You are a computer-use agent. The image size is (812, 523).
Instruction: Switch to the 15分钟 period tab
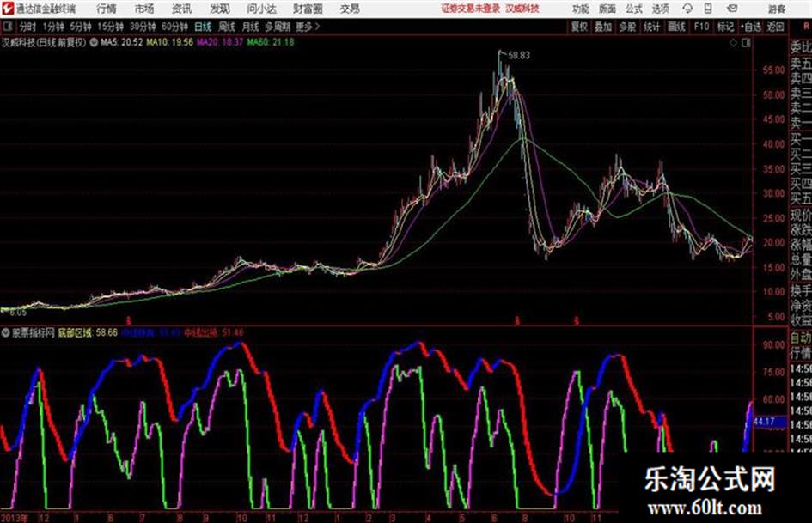pos(110,27)
